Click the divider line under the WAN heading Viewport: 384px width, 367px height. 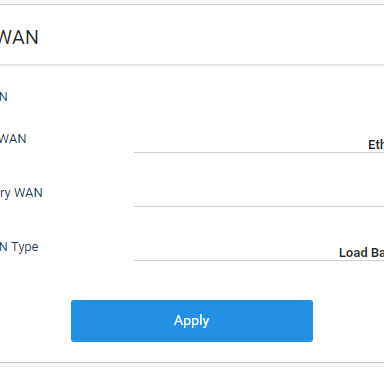[192, 65]
